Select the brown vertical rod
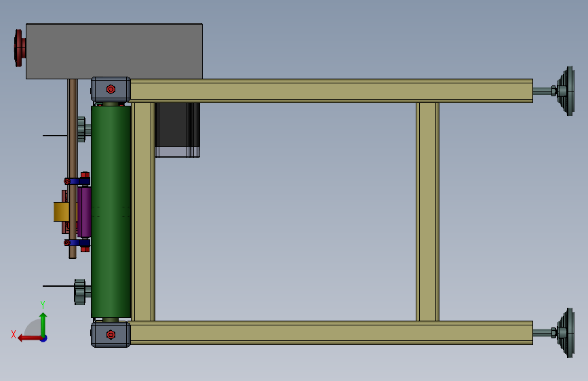The width and height of the screenshot is (588, 381). tap(73, 168)
